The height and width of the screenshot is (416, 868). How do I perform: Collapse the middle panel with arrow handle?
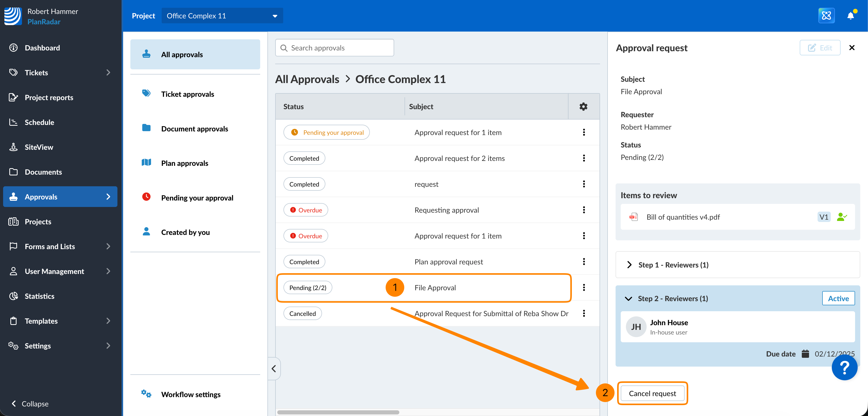pos(274,368)
